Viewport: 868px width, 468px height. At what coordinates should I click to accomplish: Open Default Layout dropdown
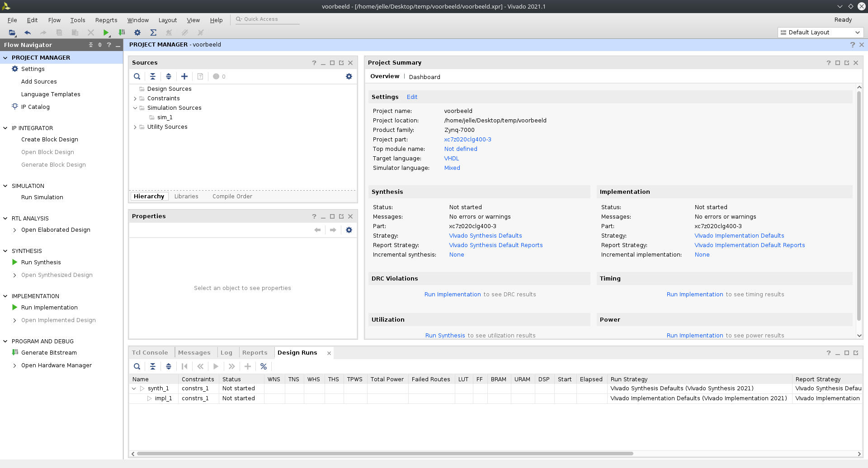[x=821, y=33]
